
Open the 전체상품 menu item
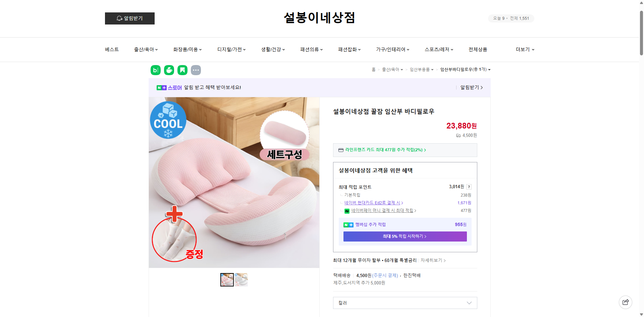click(x=478, y=49)
